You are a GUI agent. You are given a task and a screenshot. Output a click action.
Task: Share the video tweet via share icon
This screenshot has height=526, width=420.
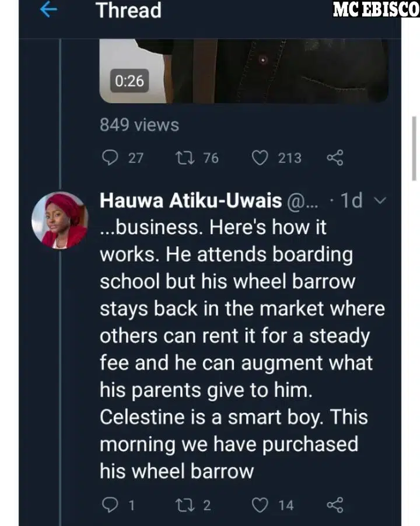click(335, 157)
